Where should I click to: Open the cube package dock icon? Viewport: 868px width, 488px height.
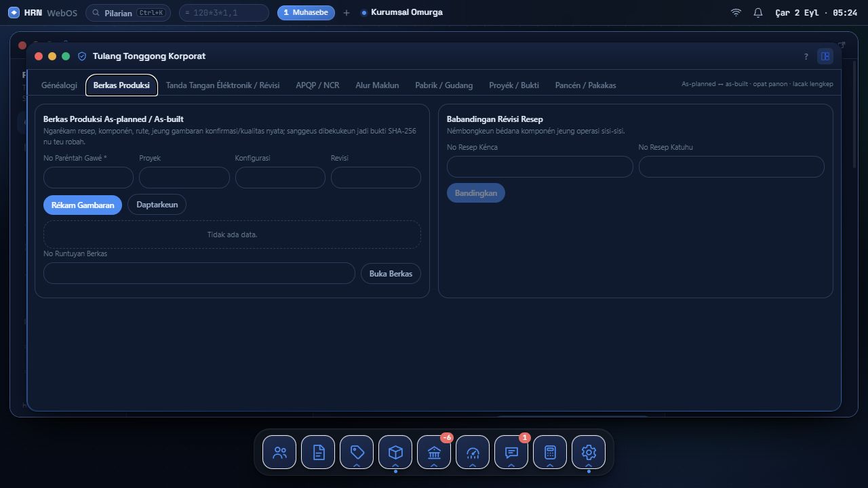395,452
